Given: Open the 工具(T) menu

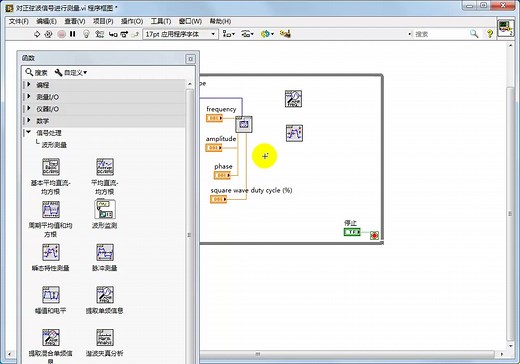Looking at the screenshot, I should 161,21.
